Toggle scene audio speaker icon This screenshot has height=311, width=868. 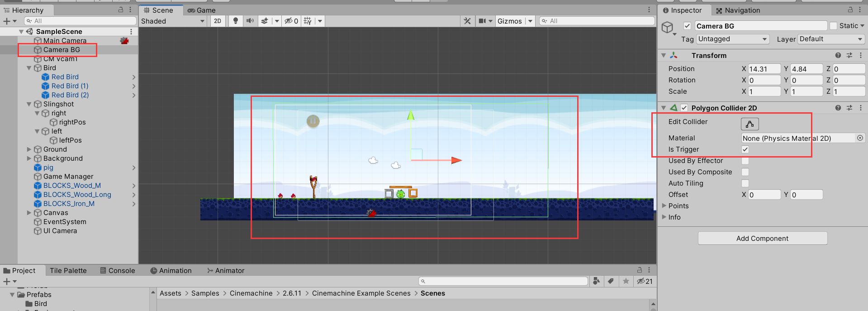[x=250, y=21]
